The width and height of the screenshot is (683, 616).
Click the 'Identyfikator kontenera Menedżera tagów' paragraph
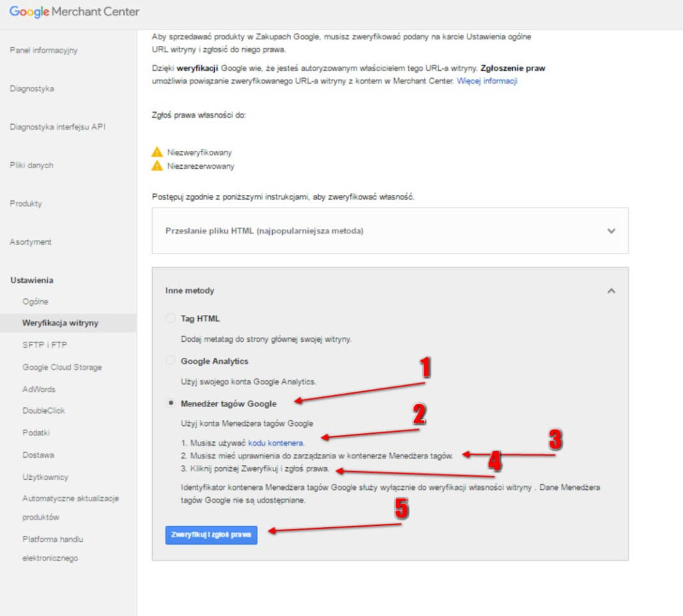click(391, 493)
